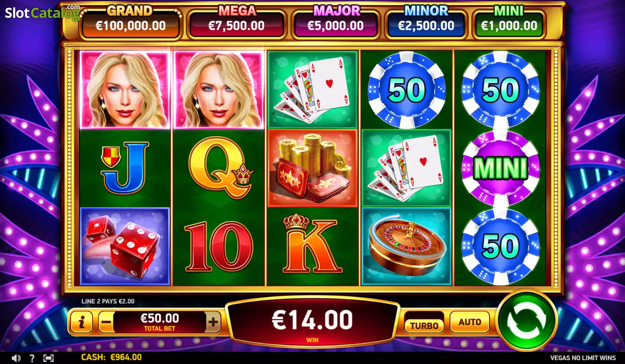This screenshot has width=625, height=364.
Task: Mute the game sound speaker icon
Action: click(x=16, y=358)
